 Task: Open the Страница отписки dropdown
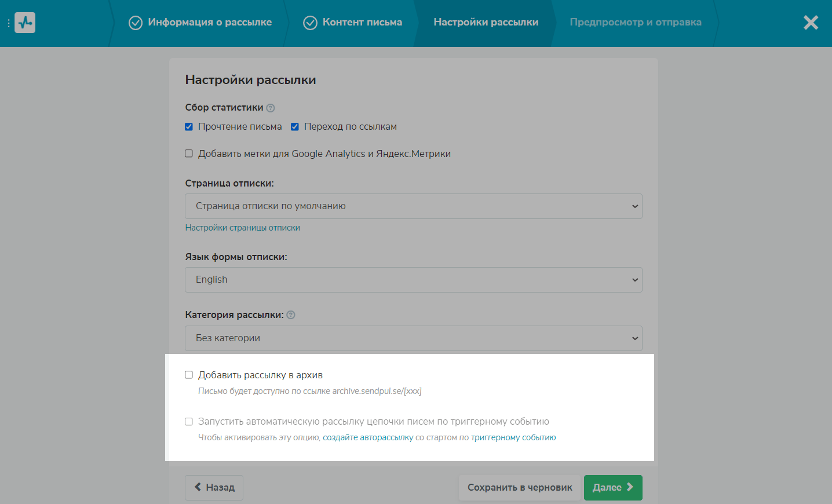413,206
